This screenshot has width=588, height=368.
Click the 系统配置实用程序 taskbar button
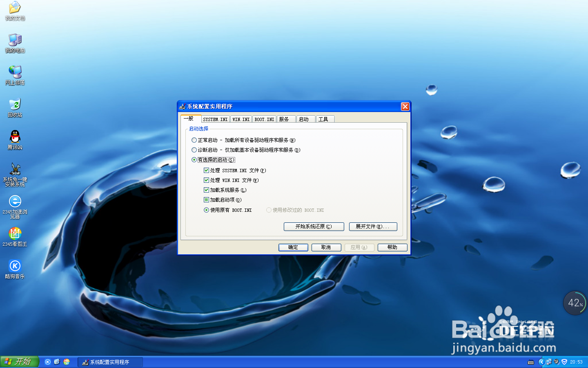point(110,362)
